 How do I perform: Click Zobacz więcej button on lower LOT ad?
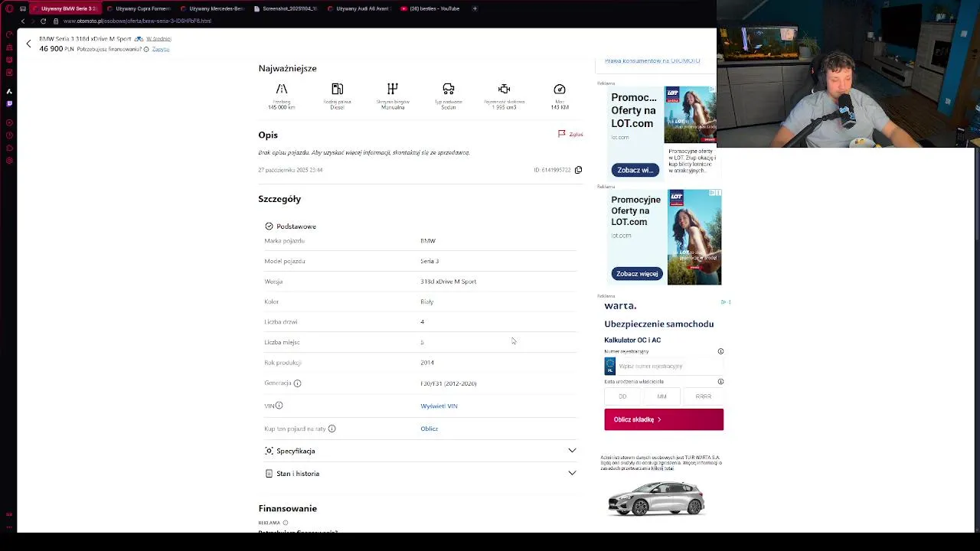click(637, 273)
